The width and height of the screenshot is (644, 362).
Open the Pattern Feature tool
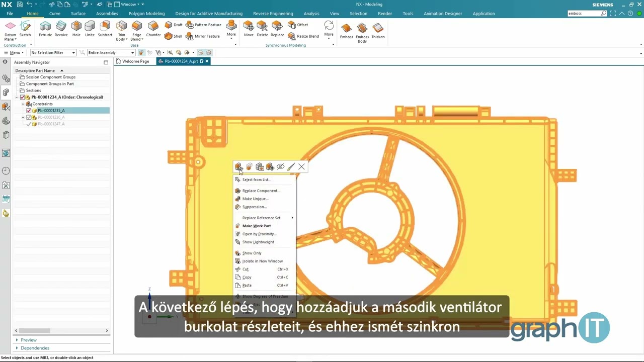coord(203,25)
